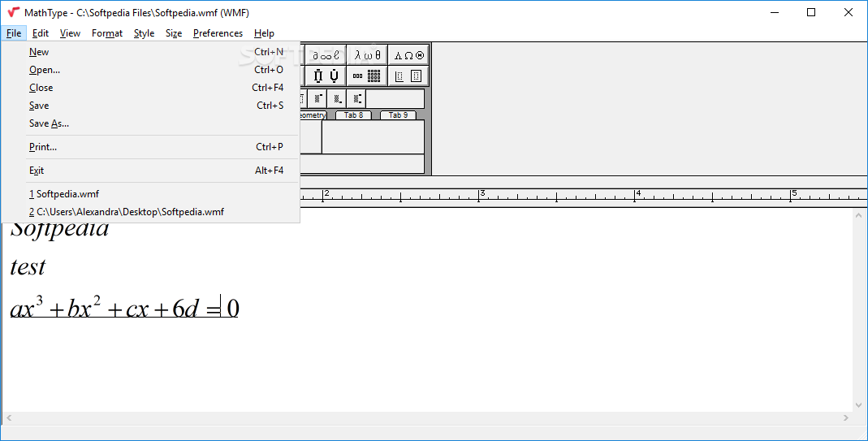Choose Open... from the File menu

click(x=150, y=70)
